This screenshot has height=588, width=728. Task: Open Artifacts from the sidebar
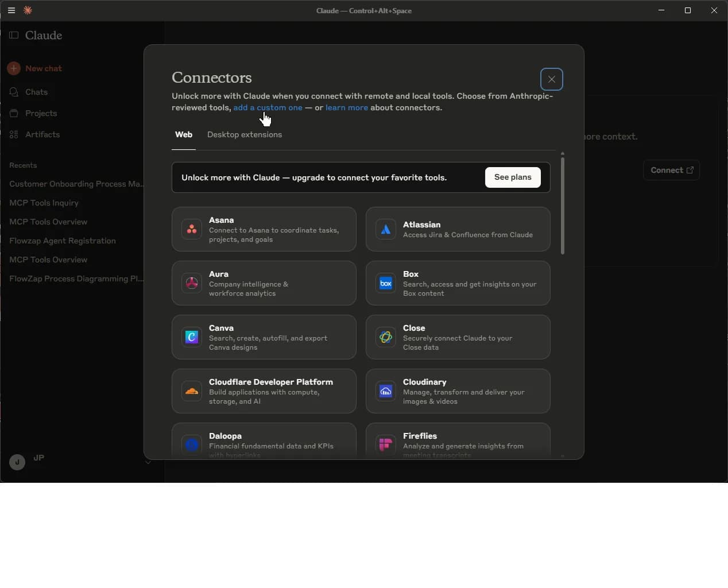[x=42, y=134]
